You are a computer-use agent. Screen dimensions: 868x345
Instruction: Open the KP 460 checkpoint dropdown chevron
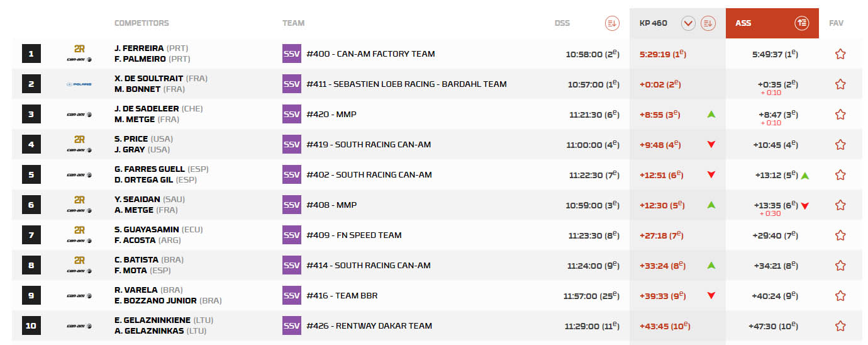pos(688,23)
